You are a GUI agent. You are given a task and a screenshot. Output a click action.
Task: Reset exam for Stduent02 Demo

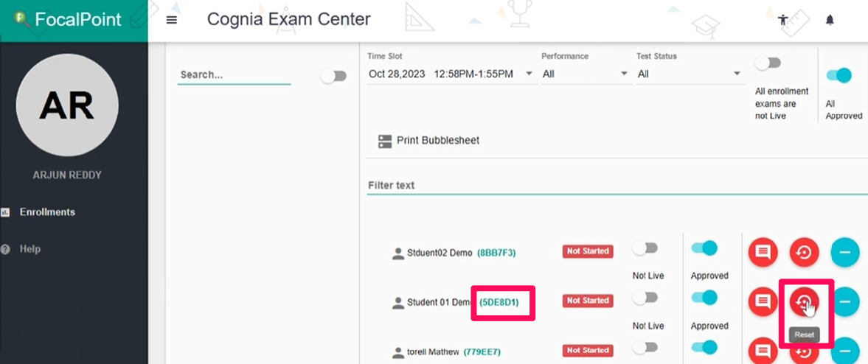tap(804, 253)
